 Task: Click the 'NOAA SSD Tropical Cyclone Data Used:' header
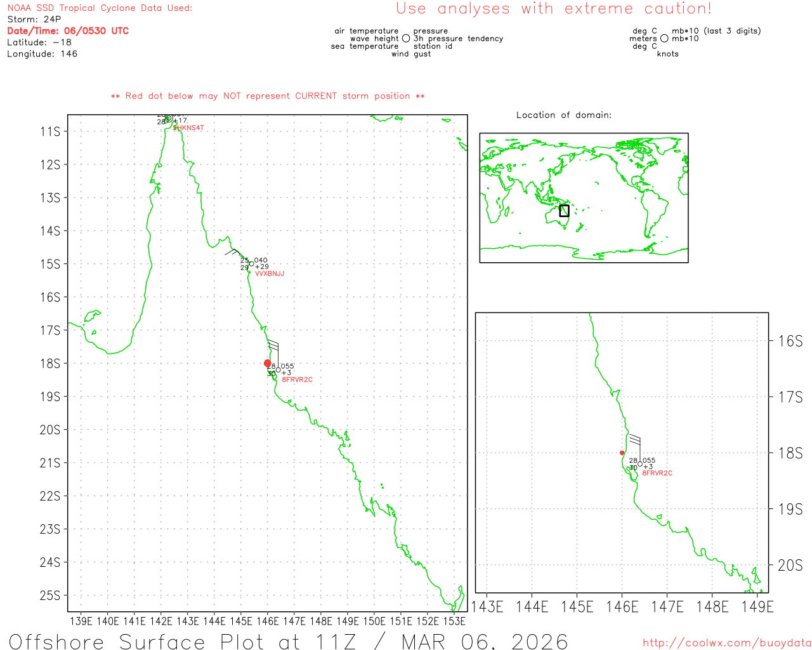[x=100, y=8]
